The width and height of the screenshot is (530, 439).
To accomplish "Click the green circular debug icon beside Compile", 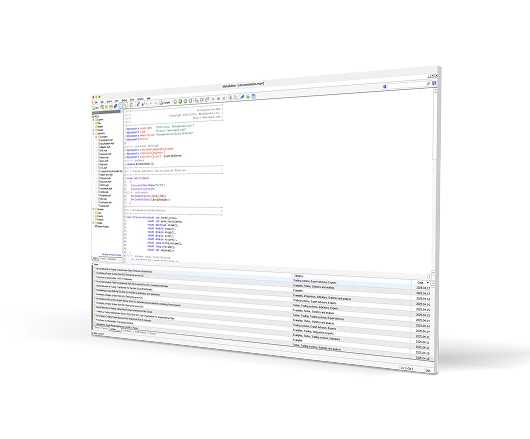I will click(180, 101).
